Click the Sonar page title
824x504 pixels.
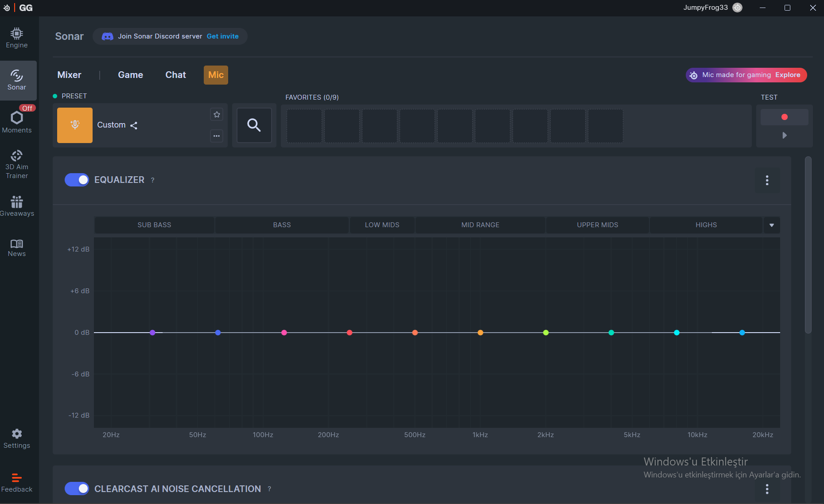[70, 36]
